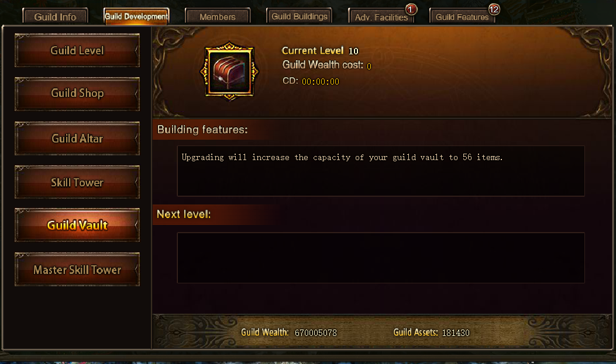The width and height of the screenshot is (616, 364).
Task: Open the Members tab
Action: [218, 16]
